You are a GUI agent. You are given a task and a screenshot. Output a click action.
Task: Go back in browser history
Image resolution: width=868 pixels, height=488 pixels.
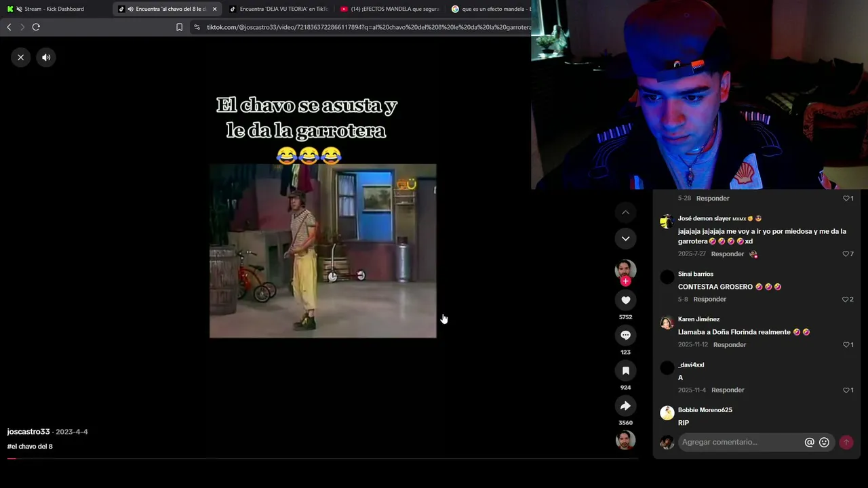pyautogui.click(x=9, y=27)
